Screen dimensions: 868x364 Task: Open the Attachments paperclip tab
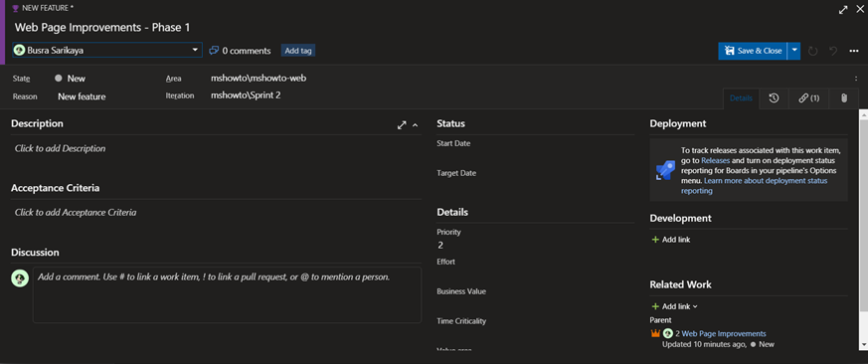point(844,98)
